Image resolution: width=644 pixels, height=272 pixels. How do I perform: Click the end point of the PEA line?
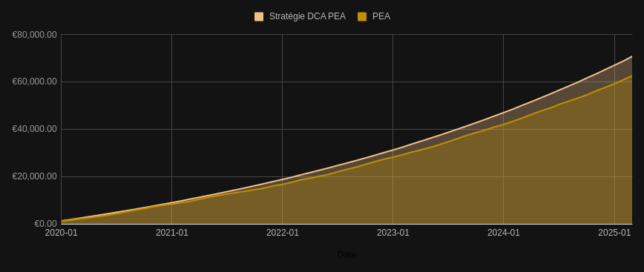pyautogui.click(x=632, y=76)
